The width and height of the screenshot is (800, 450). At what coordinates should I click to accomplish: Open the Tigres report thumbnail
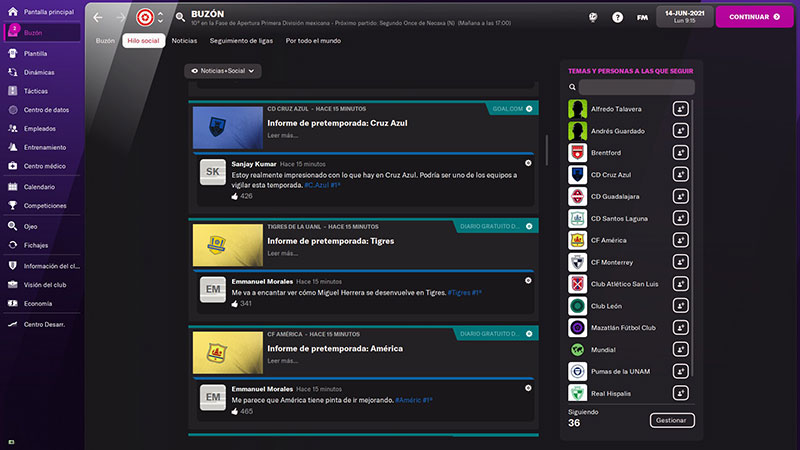pyautogui.click(x=228, y=245)
